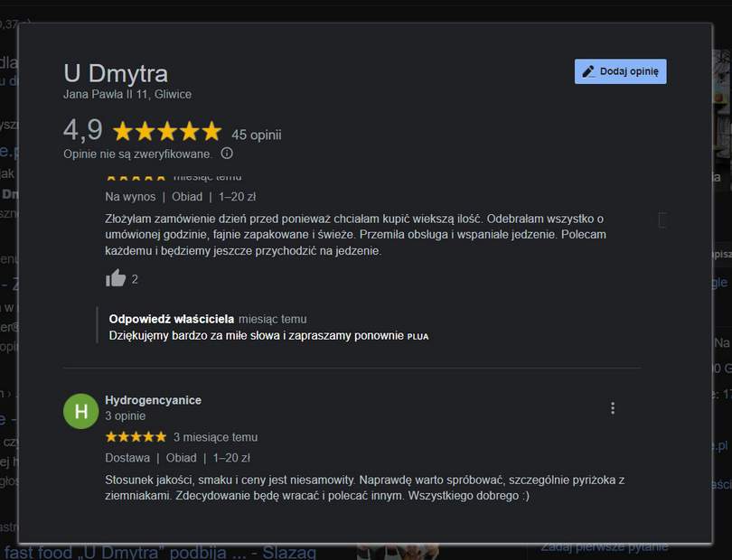Screen dimensions: 732x560
Task: Open Hydrogencyanice profile name link
Action: tap(153, 400)
